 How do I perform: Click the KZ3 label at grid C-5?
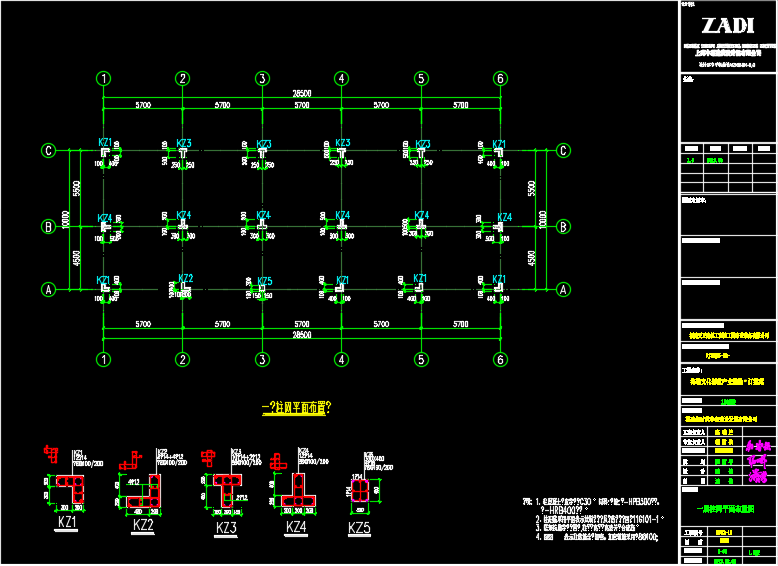[x=423, y=144]
